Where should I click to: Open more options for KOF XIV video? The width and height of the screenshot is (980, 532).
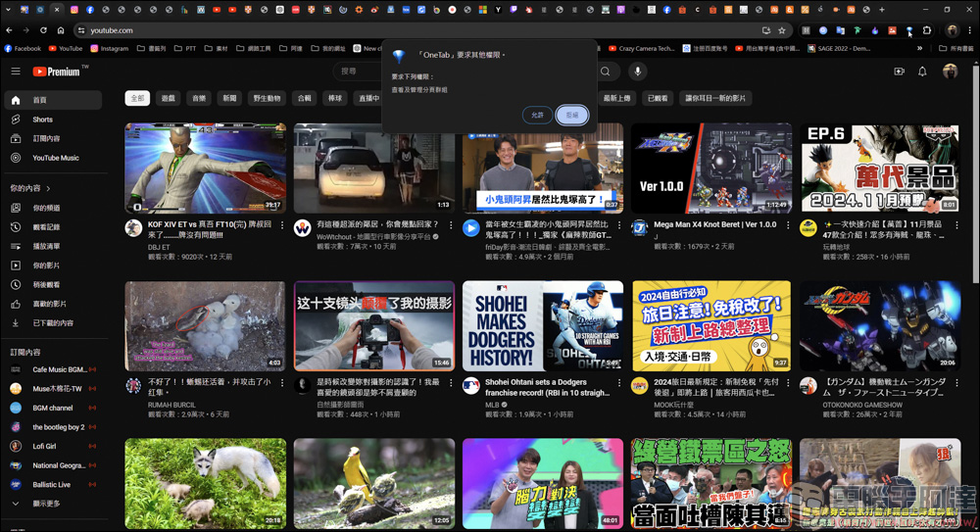[282, 225]
